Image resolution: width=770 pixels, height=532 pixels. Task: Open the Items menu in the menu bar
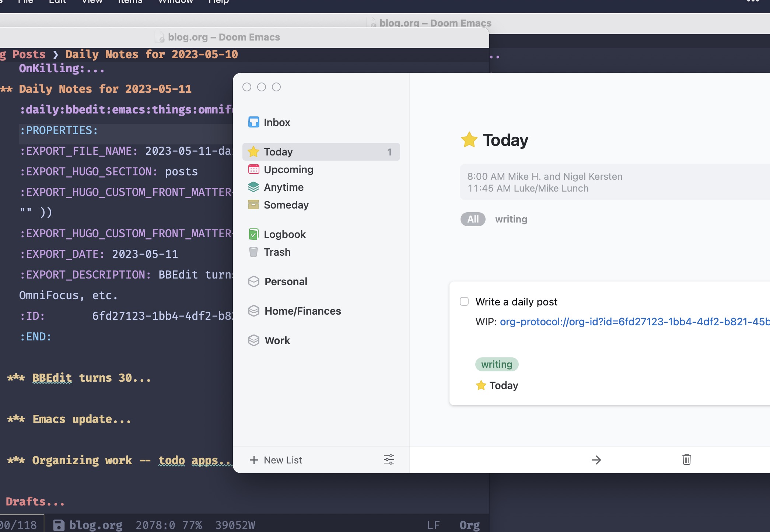click(130, 2)
